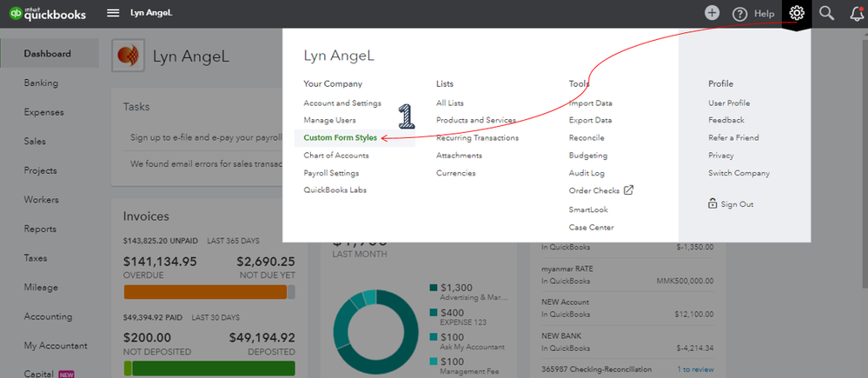Open Currencies list
The image size is (868, 378).
pos(455,173)
